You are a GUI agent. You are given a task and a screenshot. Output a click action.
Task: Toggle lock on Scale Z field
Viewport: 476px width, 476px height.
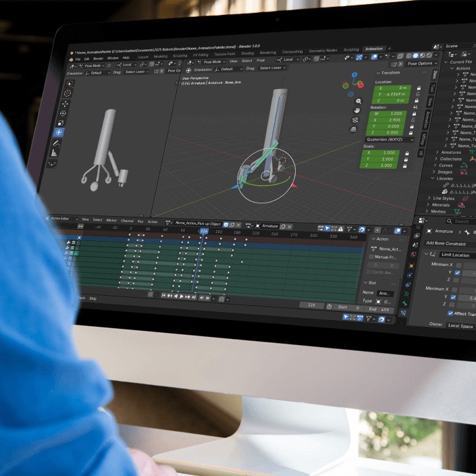tap(405, 165)
